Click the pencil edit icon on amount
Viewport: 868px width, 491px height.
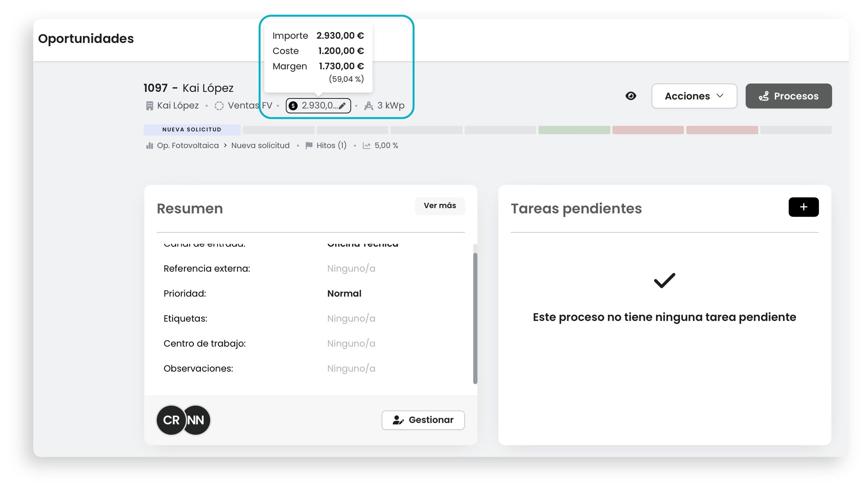(x=342, y=106)
